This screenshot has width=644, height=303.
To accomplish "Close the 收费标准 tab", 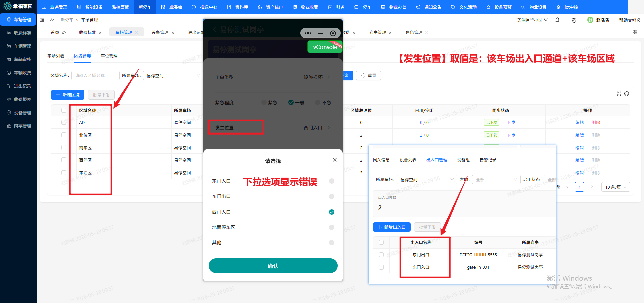I will [x=100, y=33].
